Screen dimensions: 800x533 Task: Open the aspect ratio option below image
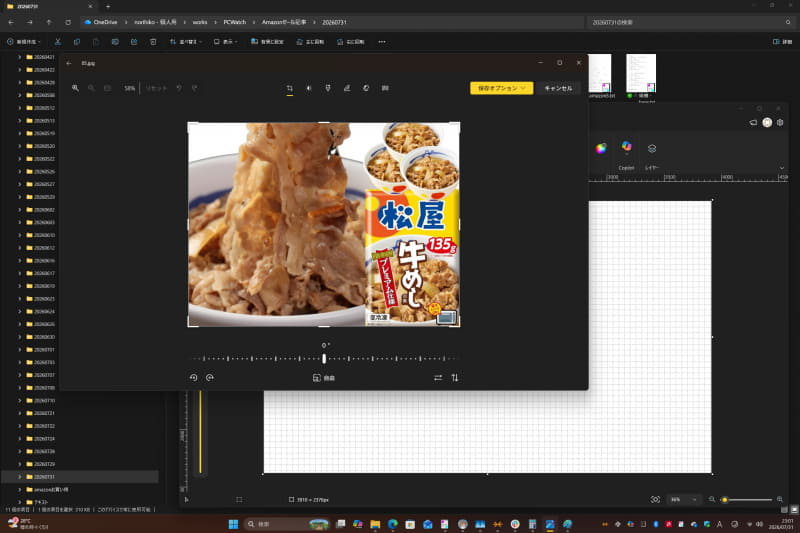pos(323,378)
